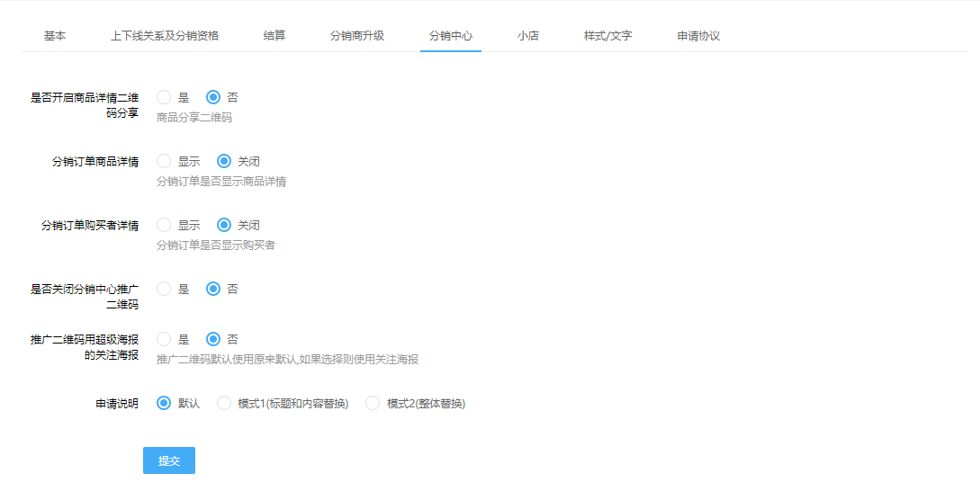
Task: Choose 模式2(整体替换) for 申请说明
Action: click(x=373, y=403)
